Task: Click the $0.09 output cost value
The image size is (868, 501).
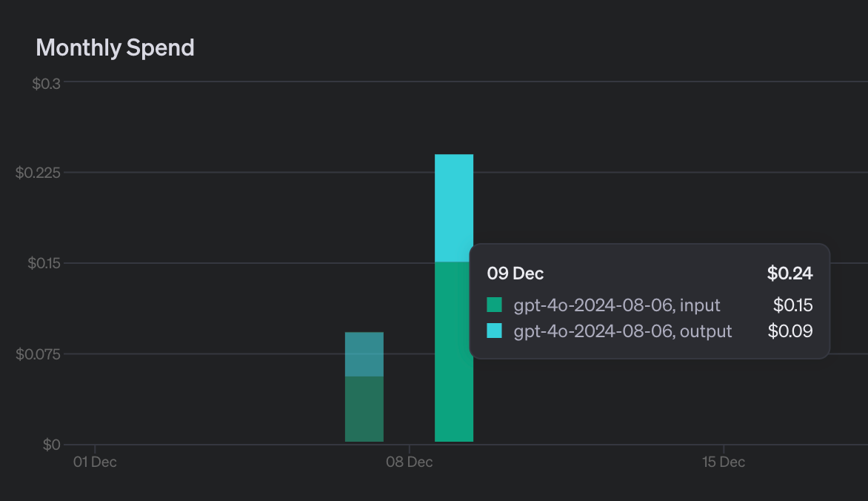Action: click(x=790, y=331)
